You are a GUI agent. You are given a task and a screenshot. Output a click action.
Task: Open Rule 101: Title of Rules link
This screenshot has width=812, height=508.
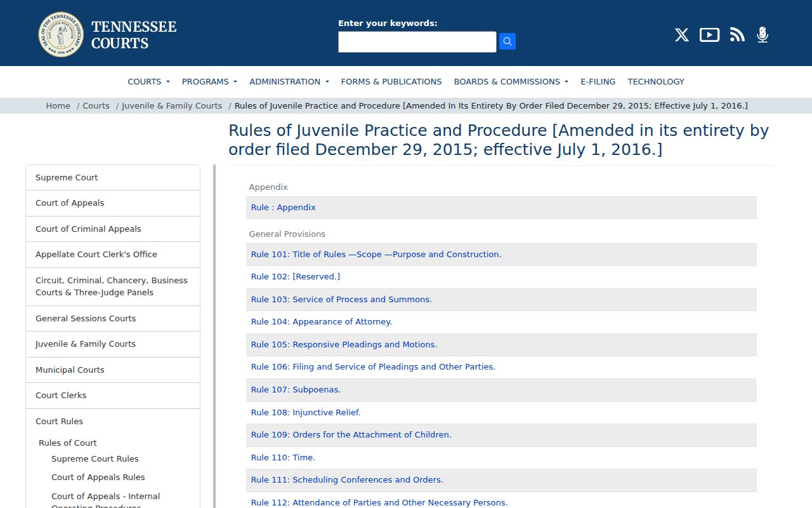pos(376,255)
